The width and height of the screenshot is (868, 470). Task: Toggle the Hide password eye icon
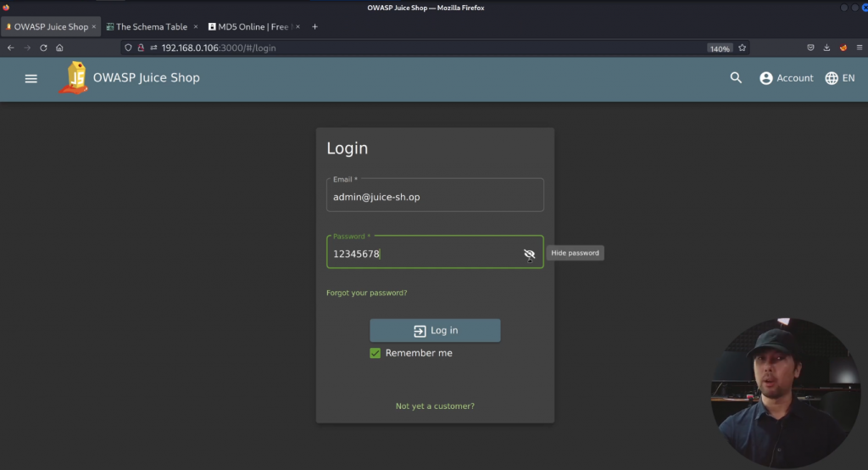pyautogui.click(x=529, y=254)
